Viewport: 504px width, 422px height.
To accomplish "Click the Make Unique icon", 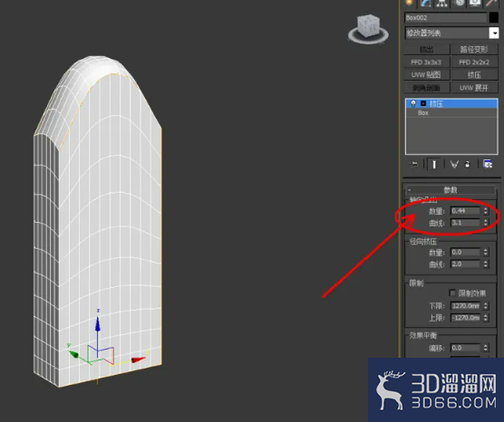I will (454, 165).
